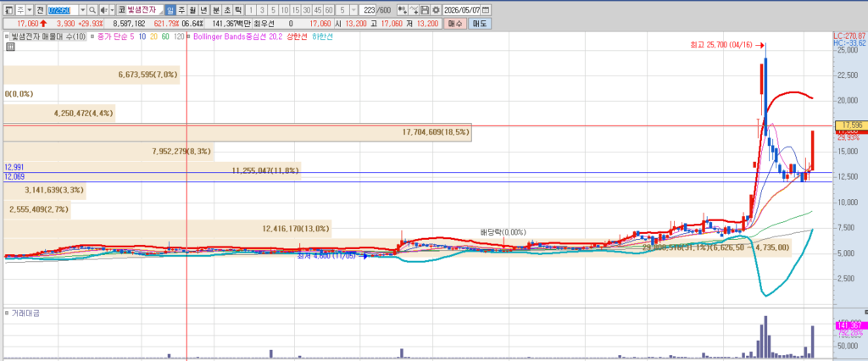Choose the 60 interval button
The width and height of the screenshot is (868, 361).
329,10
